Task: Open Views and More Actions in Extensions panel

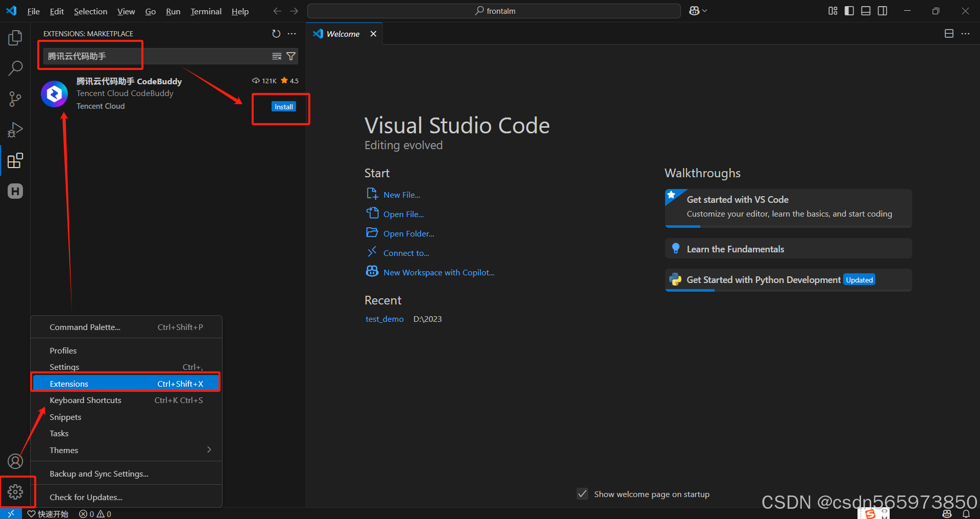Action: (292, 34)
